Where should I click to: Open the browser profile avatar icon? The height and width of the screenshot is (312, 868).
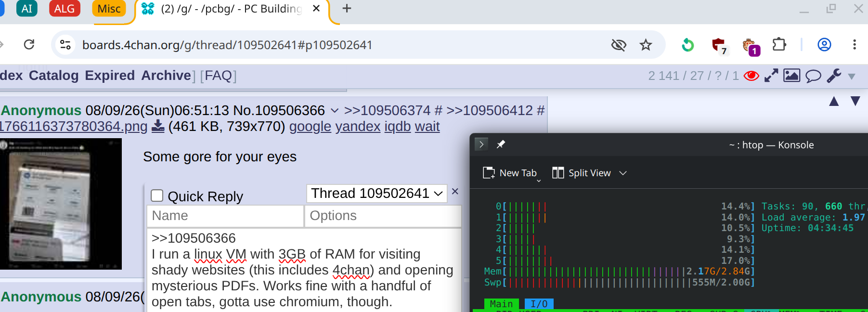point(824,45)
